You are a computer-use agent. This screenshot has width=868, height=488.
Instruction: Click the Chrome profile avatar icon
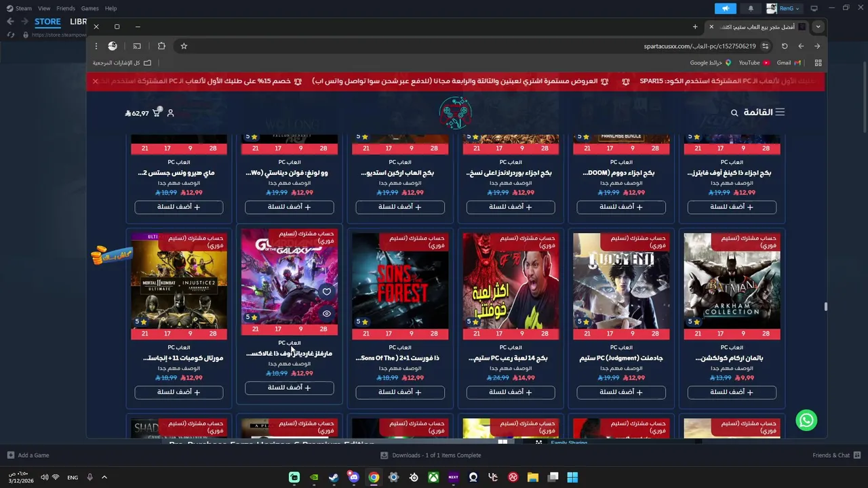tap(113, 46)
